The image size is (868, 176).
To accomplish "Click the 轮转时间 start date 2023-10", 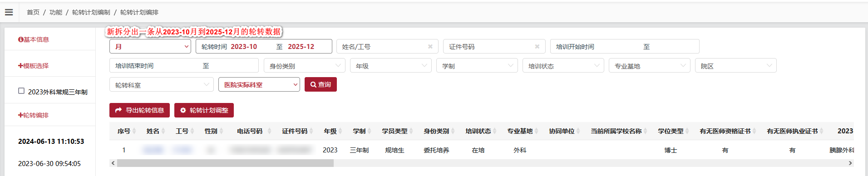I will pos(244,47).
